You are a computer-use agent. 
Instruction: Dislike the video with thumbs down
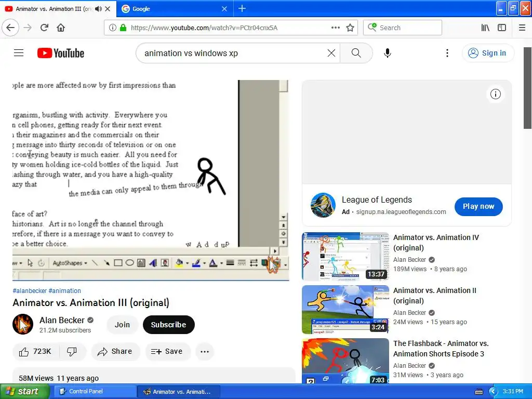click(x=72, y=352)
